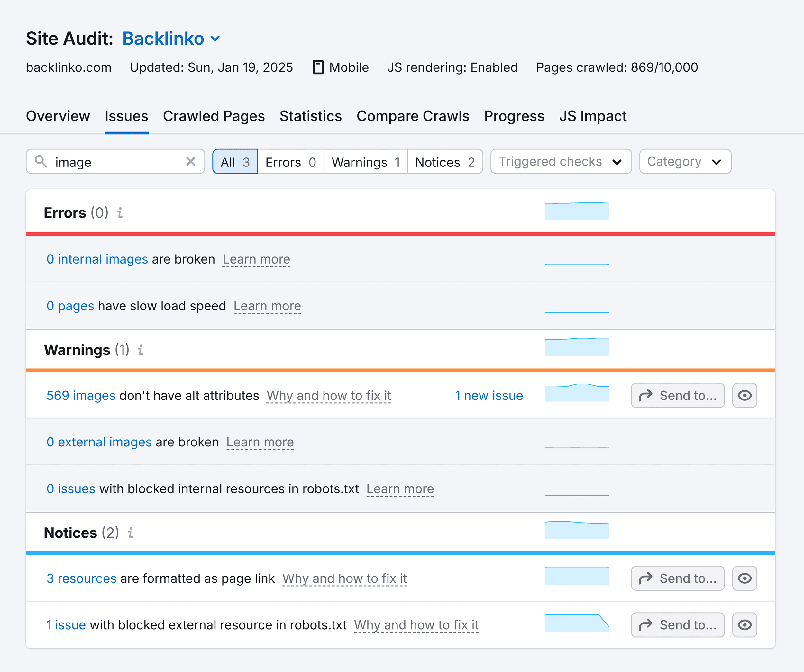The width and height of the screenshot is (804, 672).
Task: Click the alt attributes trend sparkline
Action: (x=577, y=393)
